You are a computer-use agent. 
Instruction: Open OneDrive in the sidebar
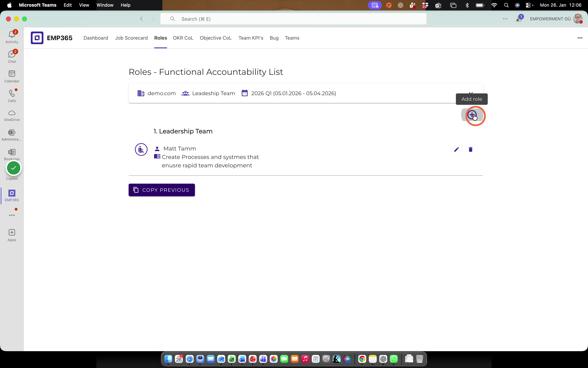[12, 116]
